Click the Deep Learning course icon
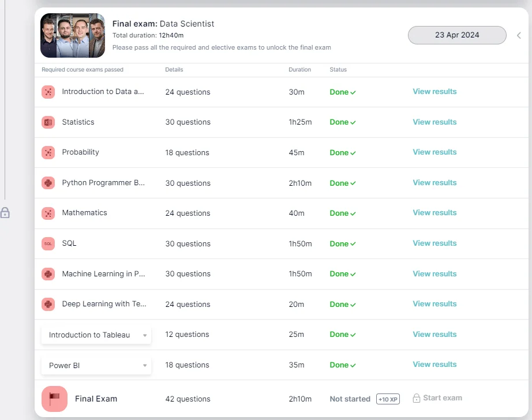The width and height of the screenshot is (532, 420). coord(48,304)
